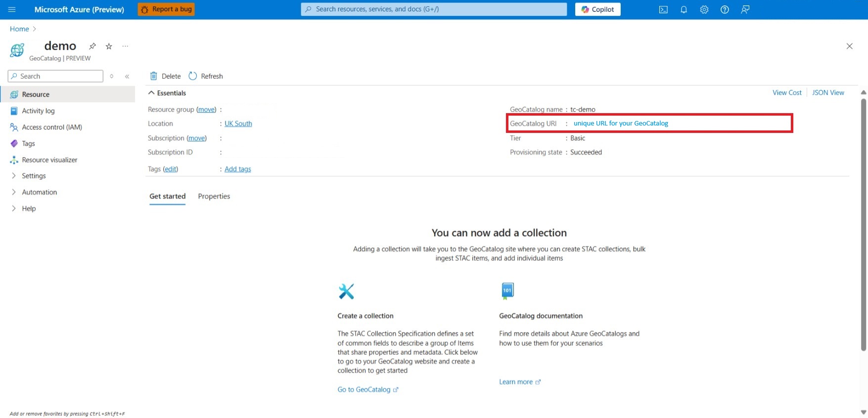Click the GeoCatalog documentation book icon
The image size is (868, 418).
[507, 291]
